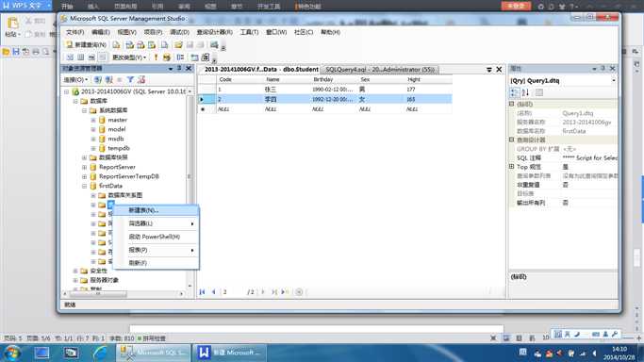Toggle the results pane icon

pos(103,58)
